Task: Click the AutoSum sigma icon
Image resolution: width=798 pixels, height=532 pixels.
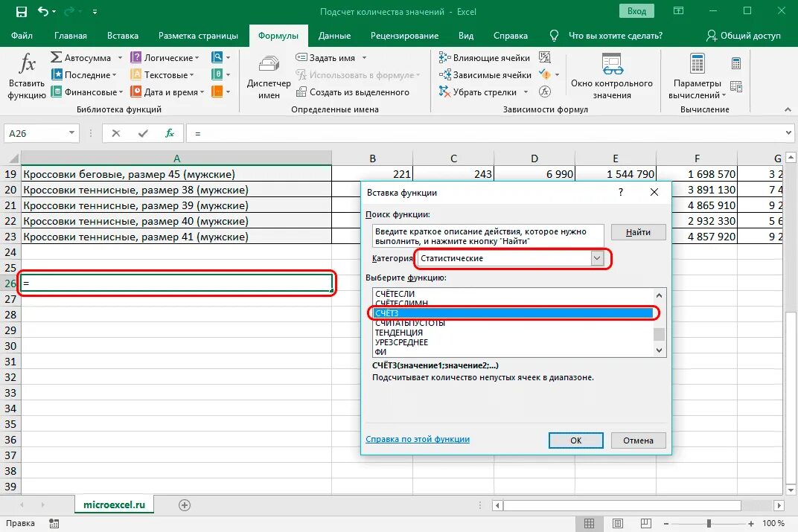Action: pos(56,57)
